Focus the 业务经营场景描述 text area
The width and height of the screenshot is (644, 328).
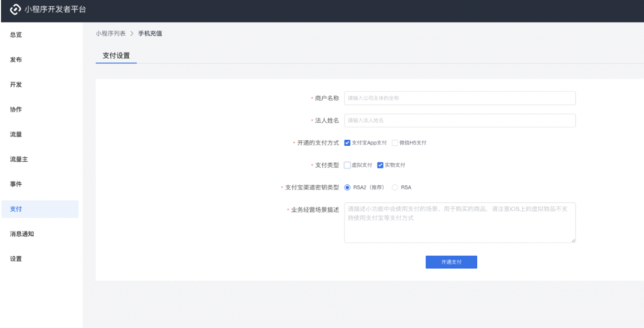coord(460,222)
